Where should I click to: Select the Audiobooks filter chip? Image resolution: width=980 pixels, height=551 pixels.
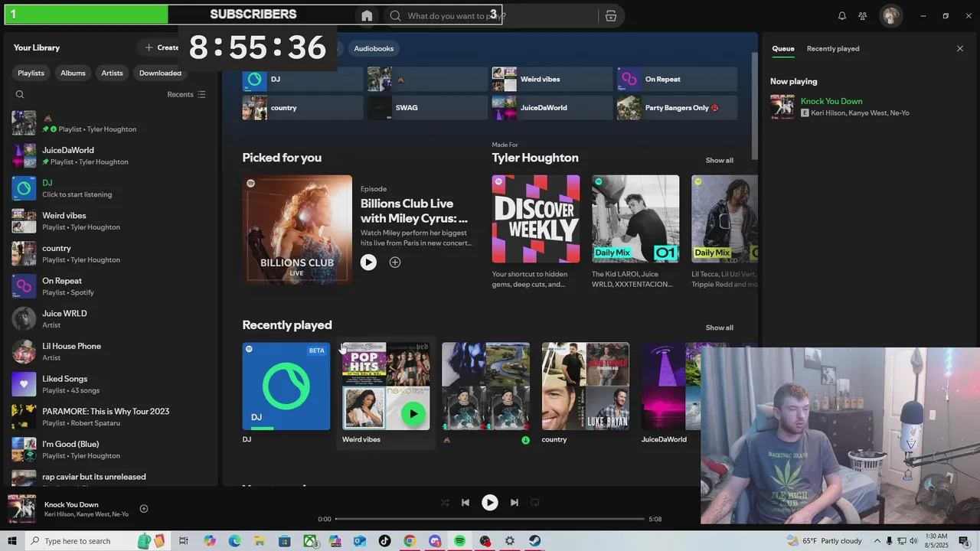pyautogui.click(x=374, y=48)
